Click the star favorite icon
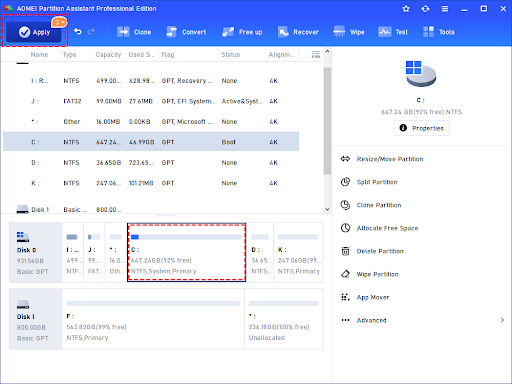This screenshot has width=512, height=384. click(x=406, y=9)
